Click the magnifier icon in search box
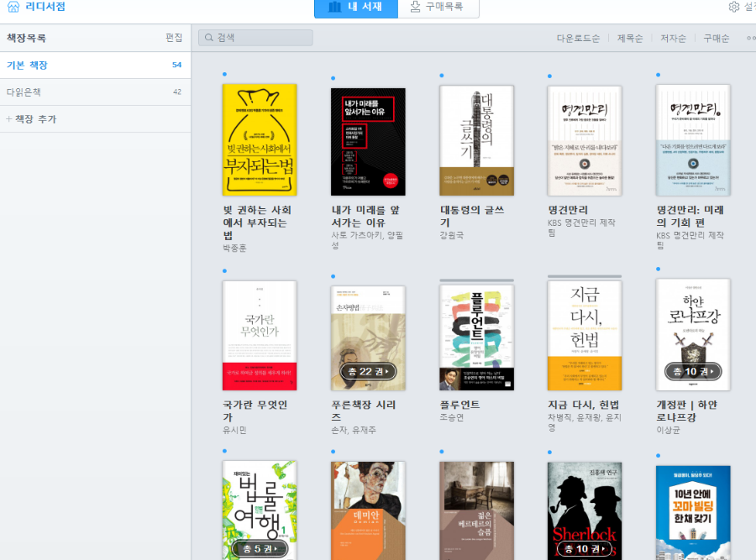Image resolution: width=756 pixels, height=560 pixels. point(208,38)
